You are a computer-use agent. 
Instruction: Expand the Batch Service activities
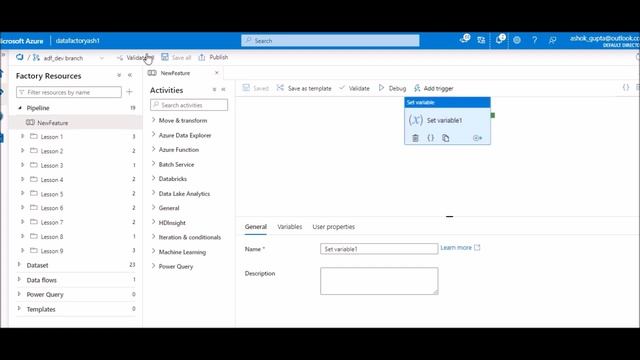(153, 164)
